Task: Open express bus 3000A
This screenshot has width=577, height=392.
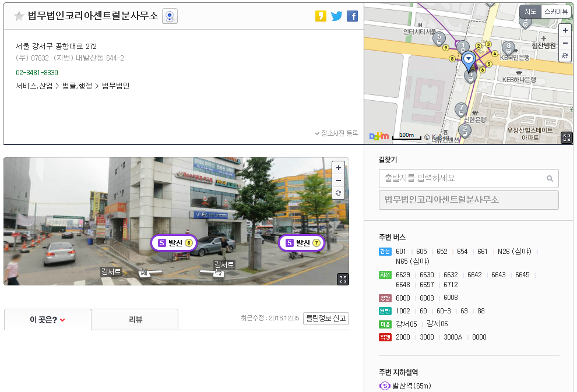Action: pyautogui.click(x=453, y=337)
